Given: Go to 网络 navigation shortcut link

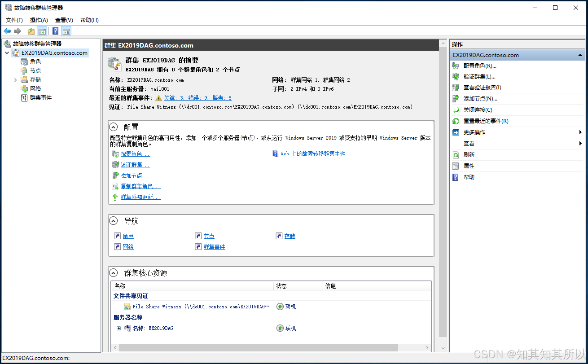Looking at the screenshot, I should [128, 247].
